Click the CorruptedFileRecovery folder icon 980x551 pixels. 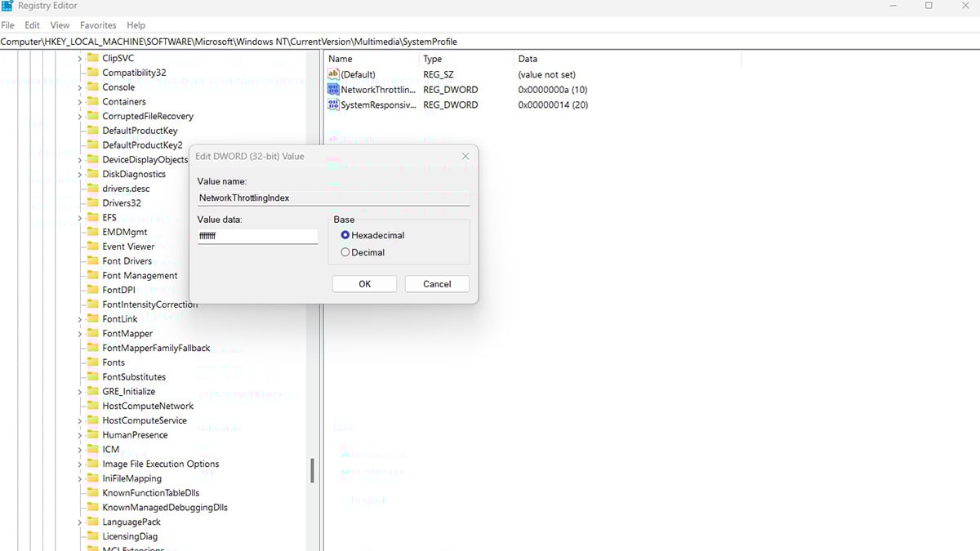coord(92,117)
